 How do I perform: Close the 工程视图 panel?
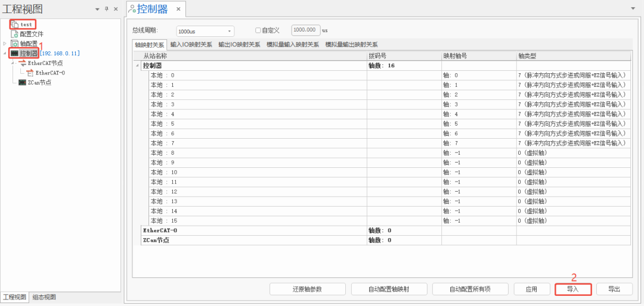coord(116,8)
